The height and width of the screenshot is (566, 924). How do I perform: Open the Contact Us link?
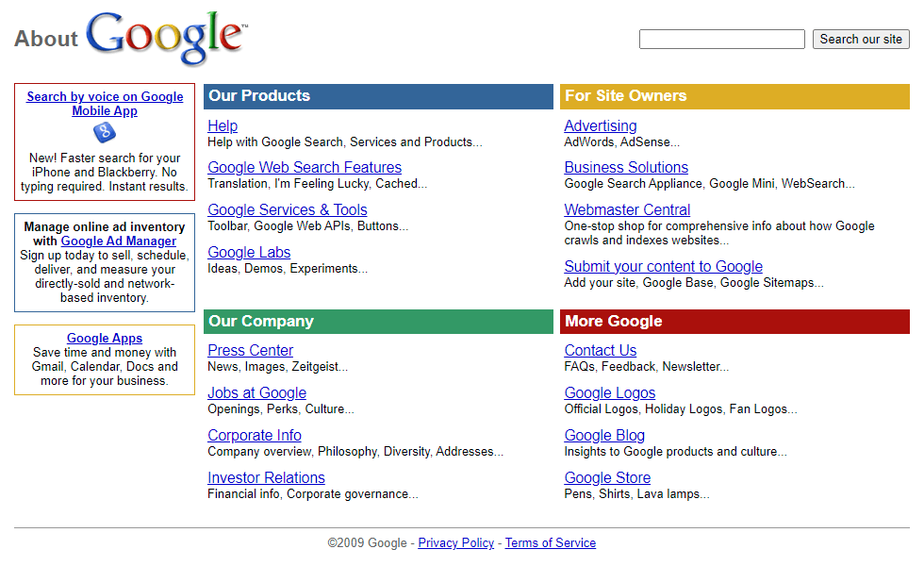click(601, 350)
